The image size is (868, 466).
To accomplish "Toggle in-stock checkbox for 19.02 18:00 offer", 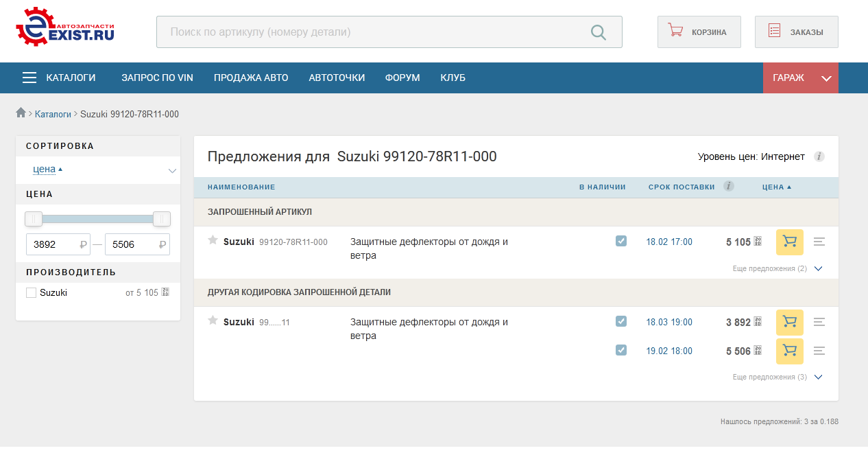I will 621,350.
